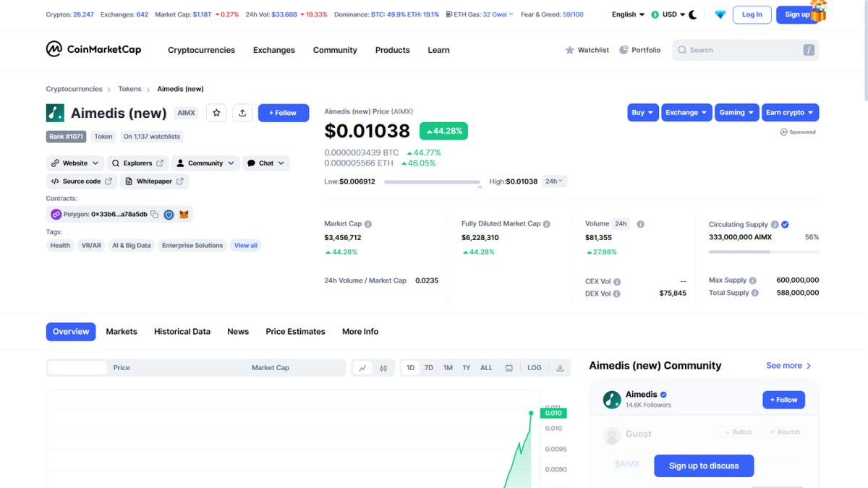Viewport: 868px width, 488px height.
Task: Switch to Historical Data tab
Action: pos(182,332)
